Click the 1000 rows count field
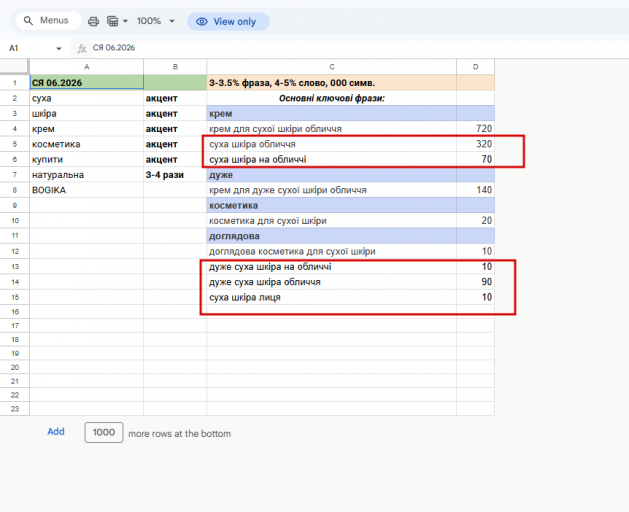629x512 pixels. (x=104, y=433)
